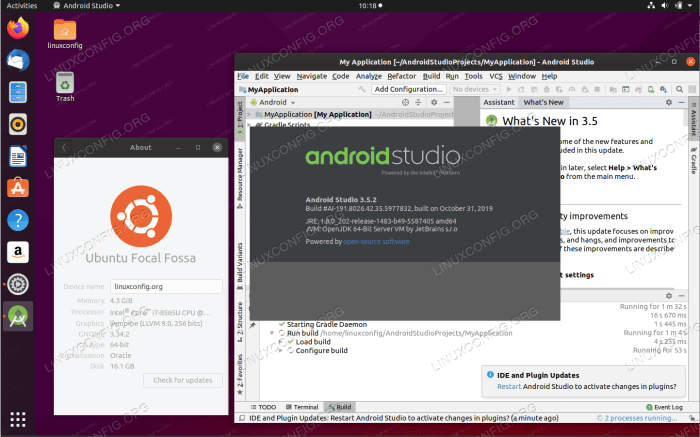Click the Restart link in update notification

[x=509, y=387]
